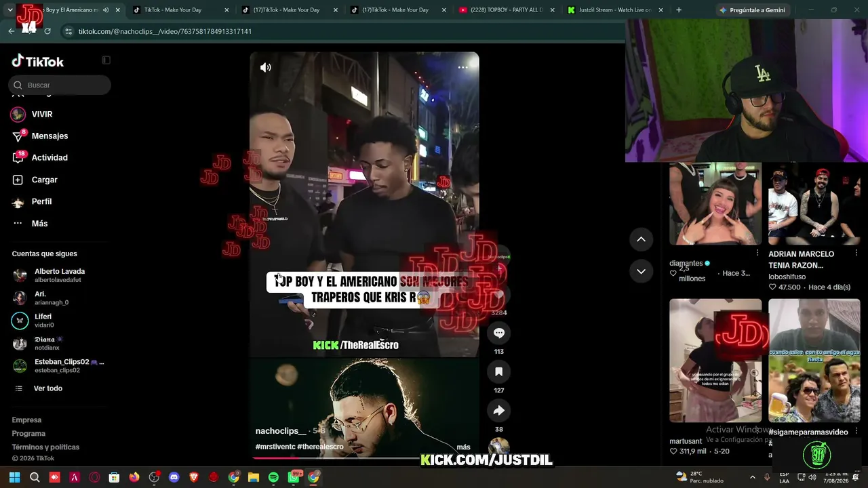Click the TikTok logo to go home
This screenshot has width=868, height=488.
tap(38, 61)
